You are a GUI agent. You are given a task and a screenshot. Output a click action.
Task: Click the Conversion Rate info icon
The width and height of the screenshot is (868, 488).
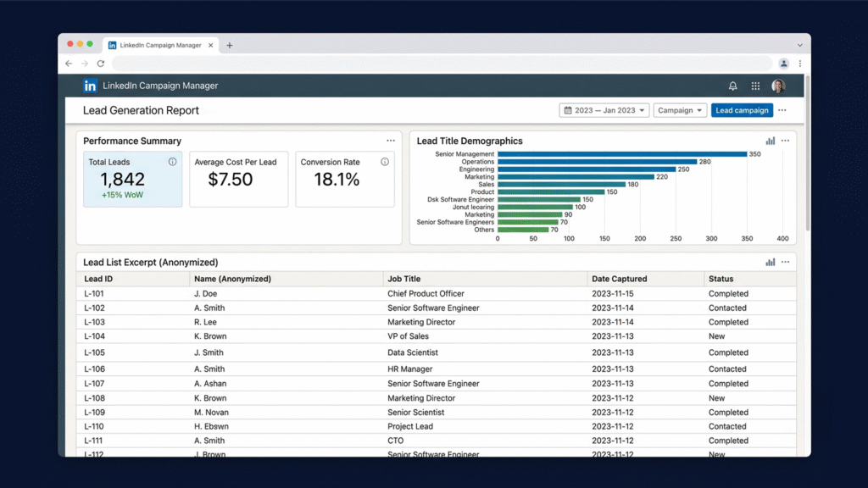point(385,162)
